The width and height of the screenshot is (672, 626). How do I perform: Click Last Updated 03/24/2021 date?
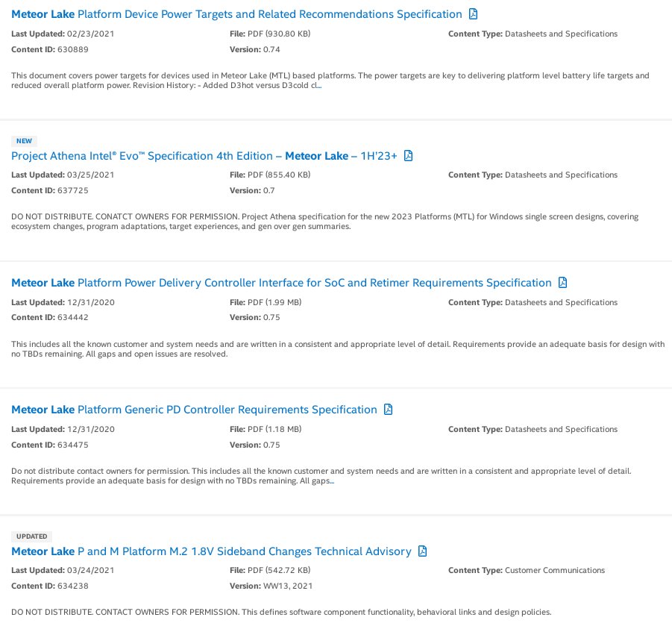[63, 570]
